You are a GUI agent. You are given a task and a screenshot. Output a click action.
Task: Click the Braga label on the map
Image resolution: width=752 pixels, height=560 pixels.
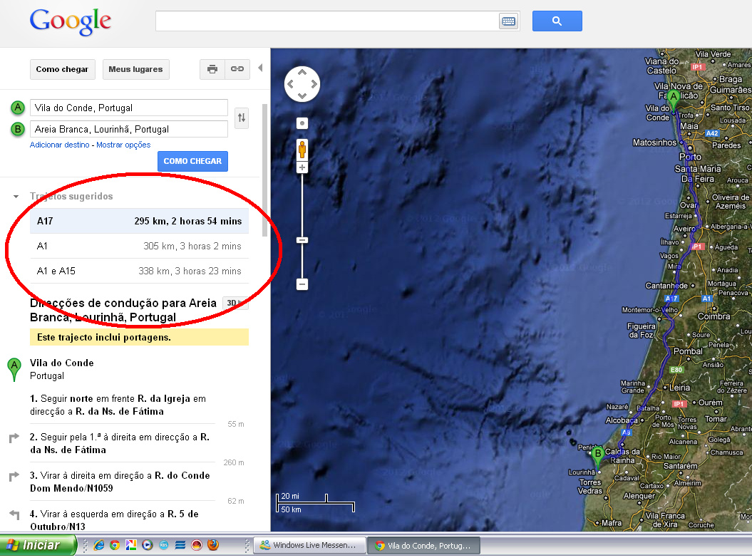coord(731,79)
